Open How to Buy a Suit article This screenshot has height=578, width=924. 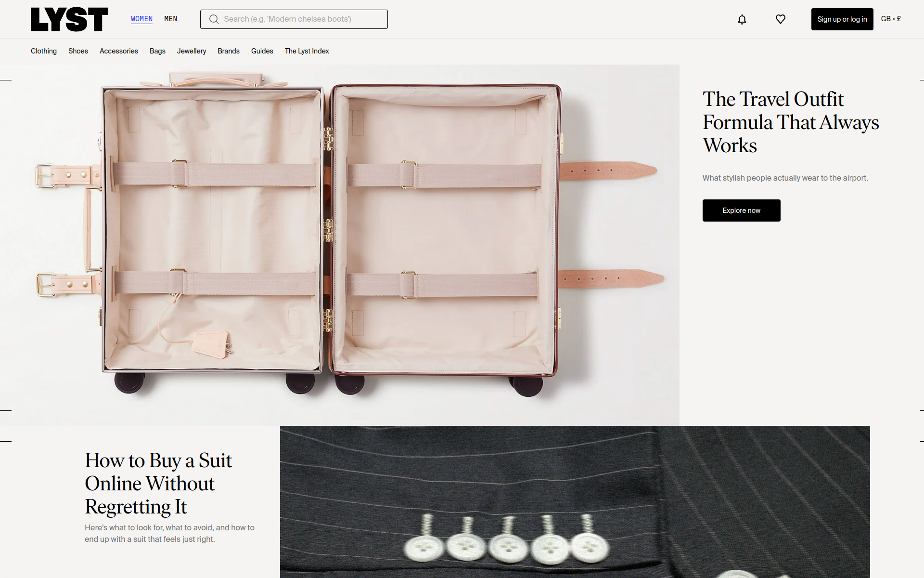click(x=158, y=484)
